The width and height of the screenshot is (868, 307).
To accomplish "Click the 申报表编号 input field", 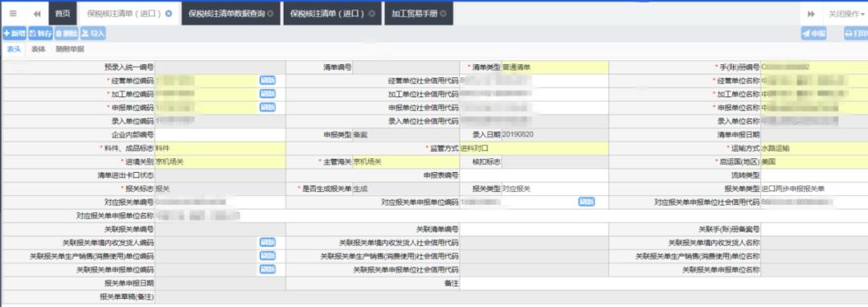I will click(534, 175).
